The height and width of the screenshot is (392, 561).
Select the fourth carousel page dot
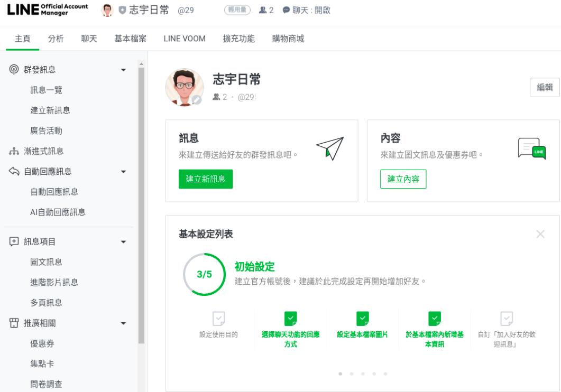coord(374,374)
